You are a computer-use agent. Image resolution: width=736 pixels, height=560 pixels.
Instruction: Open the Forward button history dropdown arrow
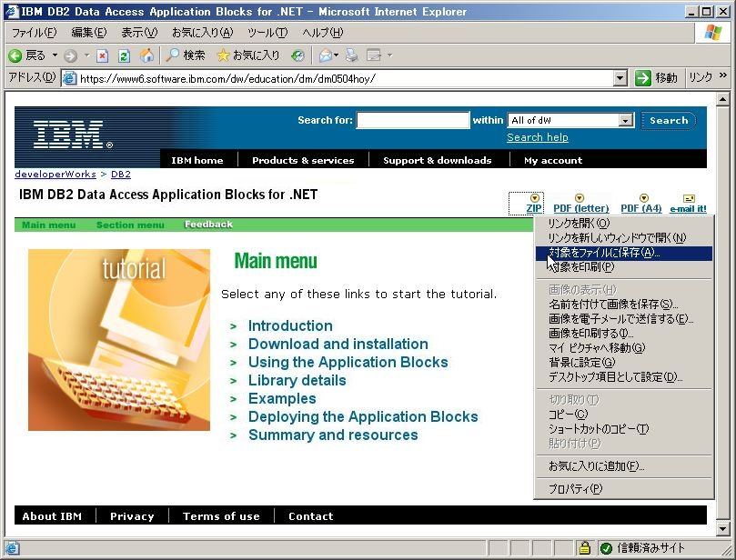point(86,55)
